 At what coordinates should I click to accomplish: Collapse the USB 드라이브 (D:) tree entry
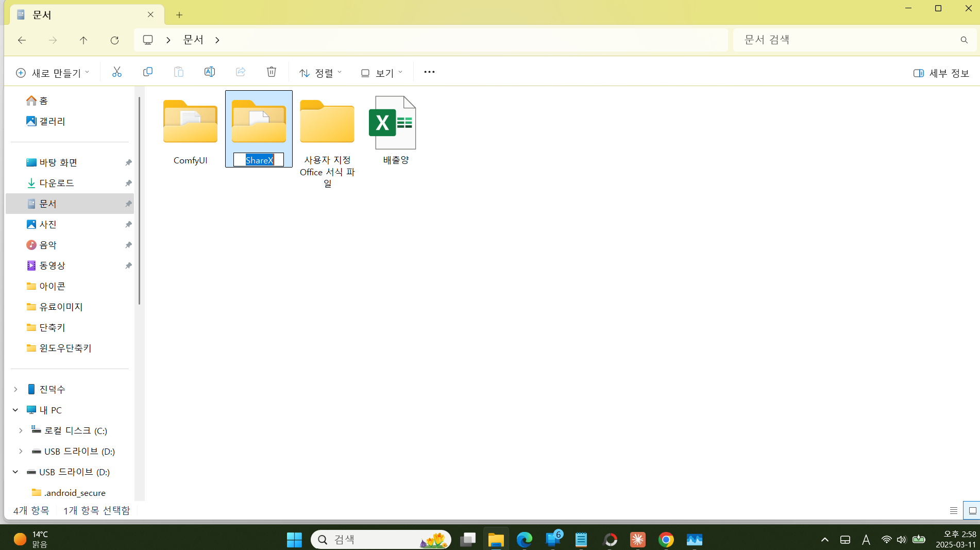(14, 472)
